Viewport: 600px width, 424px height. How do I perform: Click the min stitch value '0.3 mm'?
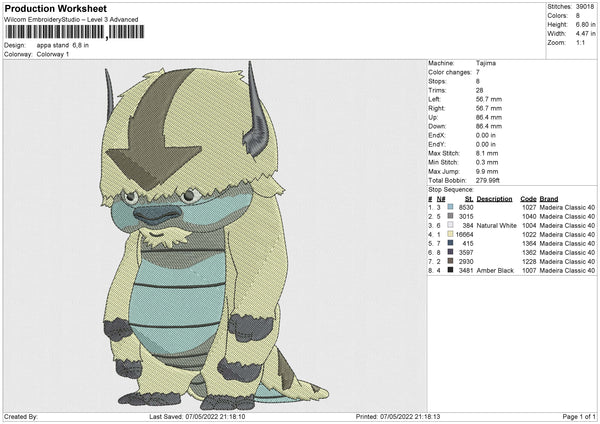click(x=487, y=162)
